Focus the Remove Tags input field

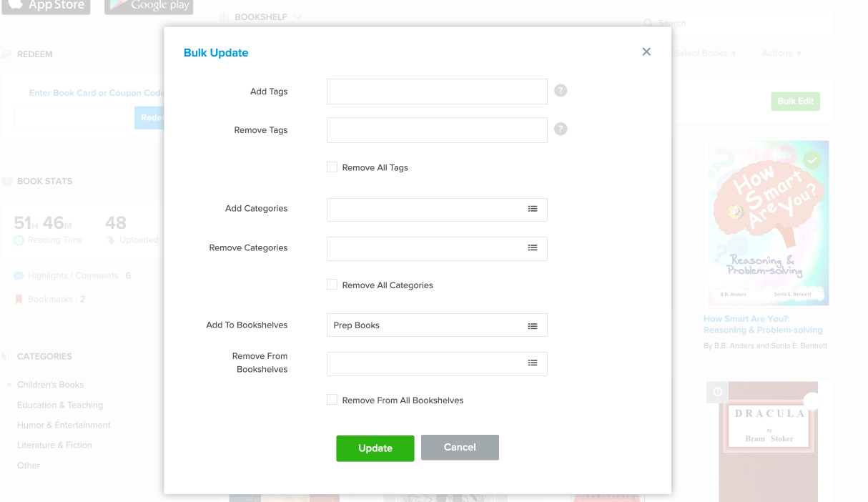[437, 130]
